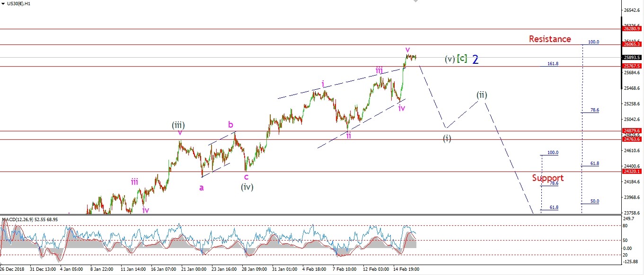The width and height of the screenshot is (644, 275).
Task: Select the large blue 2 wave label
Action: click(x=476, y=60)
